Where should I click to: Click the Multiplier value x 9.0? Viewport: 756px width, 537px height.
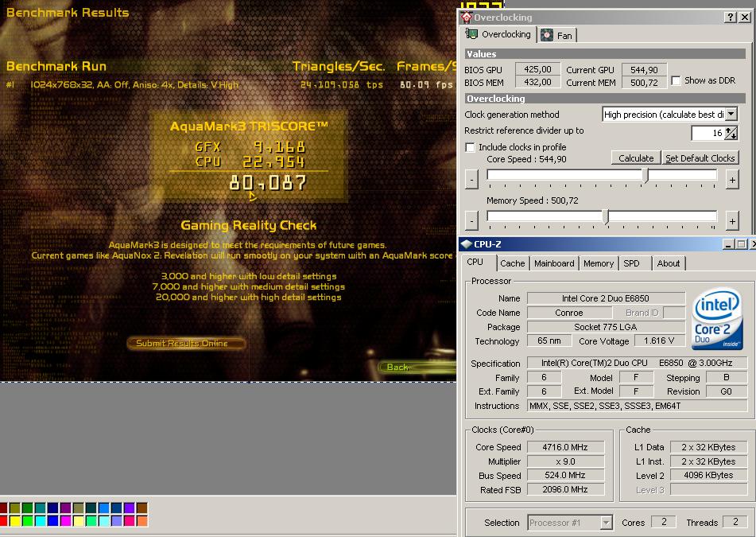click(x=565, y=461)
